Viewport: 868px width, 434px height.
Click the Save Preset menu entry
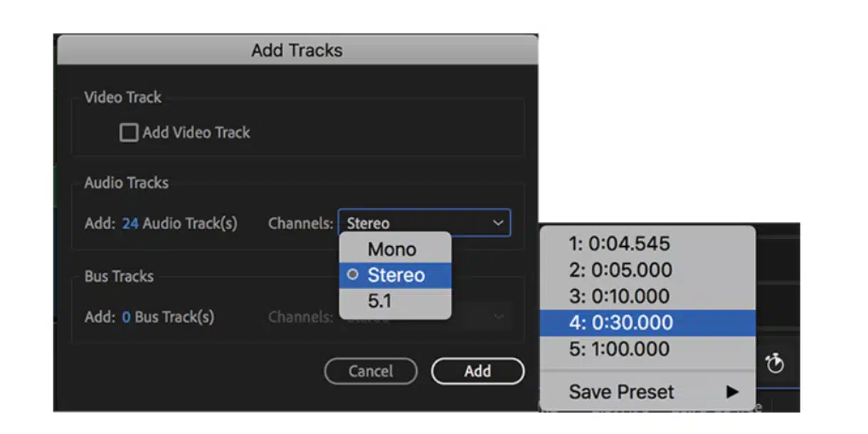622,392
